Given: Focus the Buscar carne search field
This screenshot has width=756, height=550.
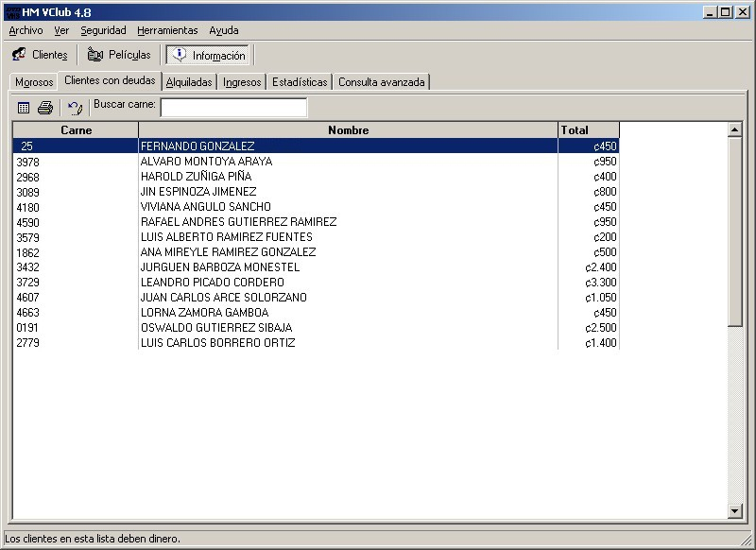Looking at the screenshot, I should [x=233, y=108].
